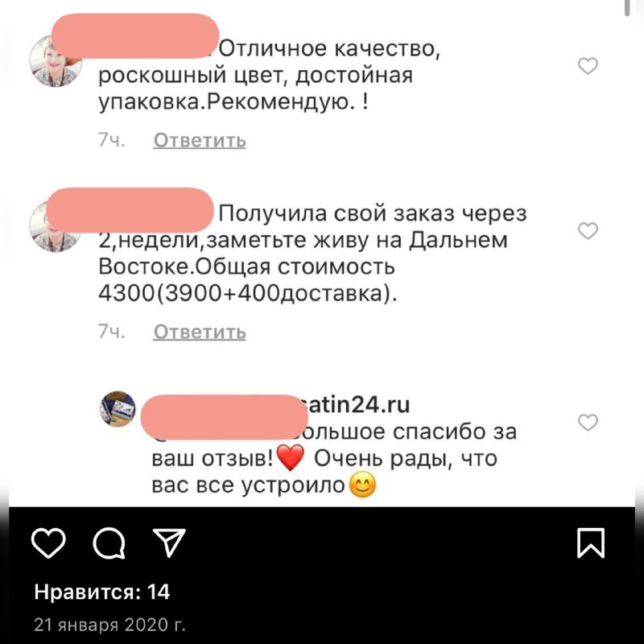644x644 pixels.
Task: Share post with paper plane icon
Action: [x=169, y=542]
